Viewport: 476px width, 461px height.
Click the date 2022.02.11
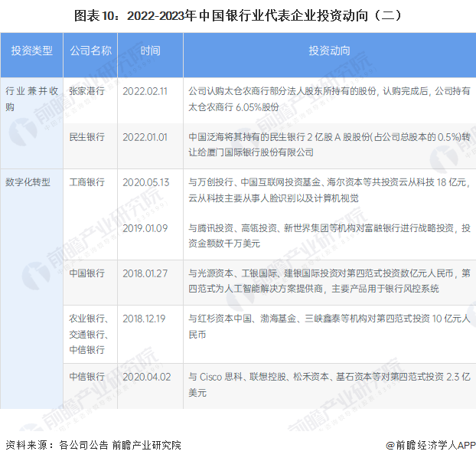coord(145,91)
